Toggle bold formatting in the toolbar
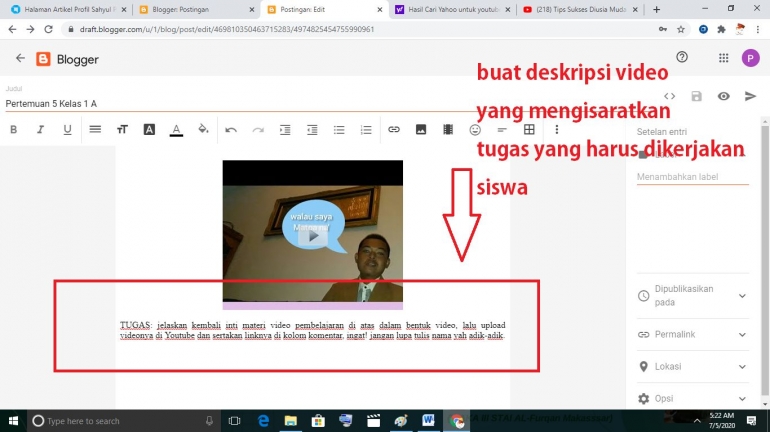 pos(13,129)
